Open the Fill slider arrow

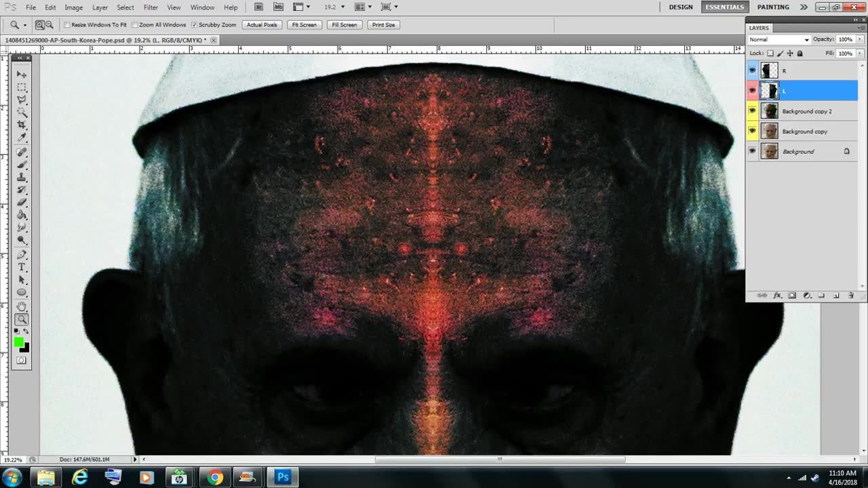(x=861, y=54)
